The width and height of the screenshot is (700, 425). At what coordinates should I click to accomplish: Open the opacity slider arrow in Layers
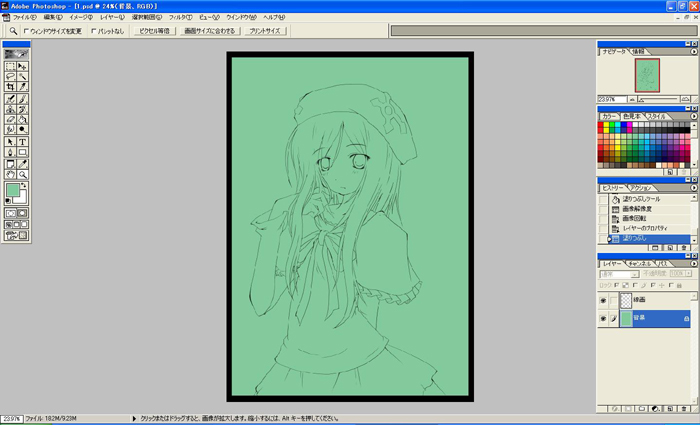(x=689, y=274)
